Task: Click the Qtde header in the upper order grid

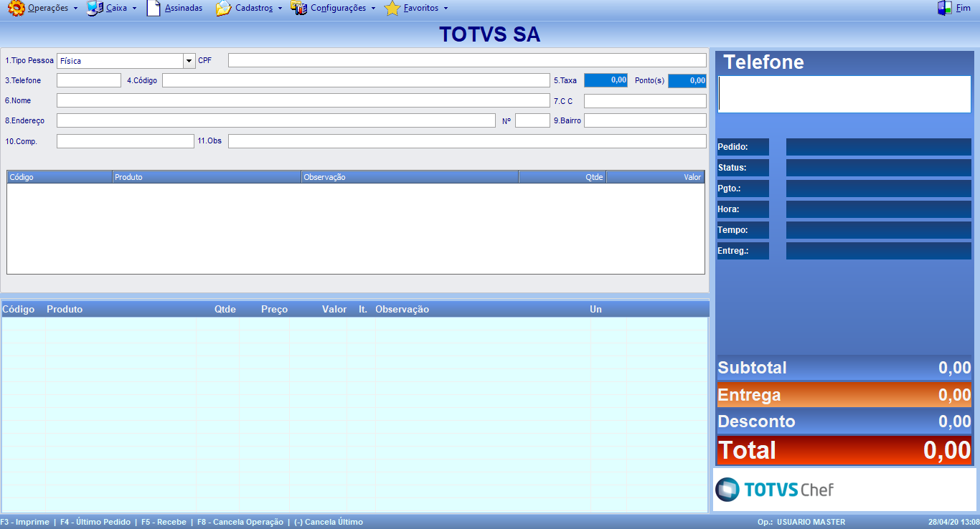Action: pyautogui.click(x=562, y=177)
